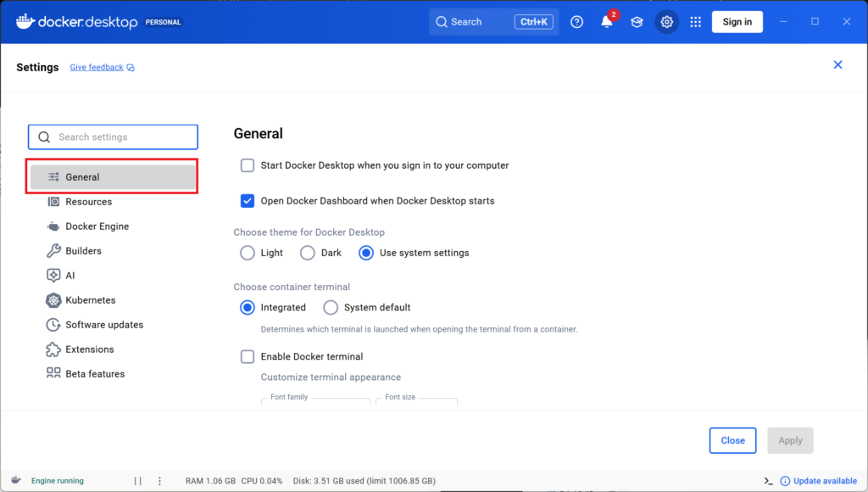Click the magnifier icon in Search settings
Screen dimensions: 868x492
[44, 137]
